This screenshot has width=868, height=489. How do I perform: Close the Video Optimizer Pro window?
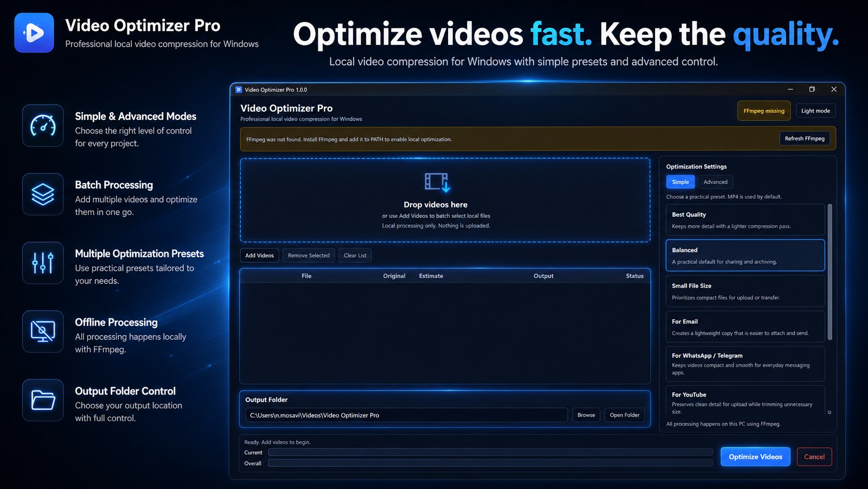pos(834,89)
